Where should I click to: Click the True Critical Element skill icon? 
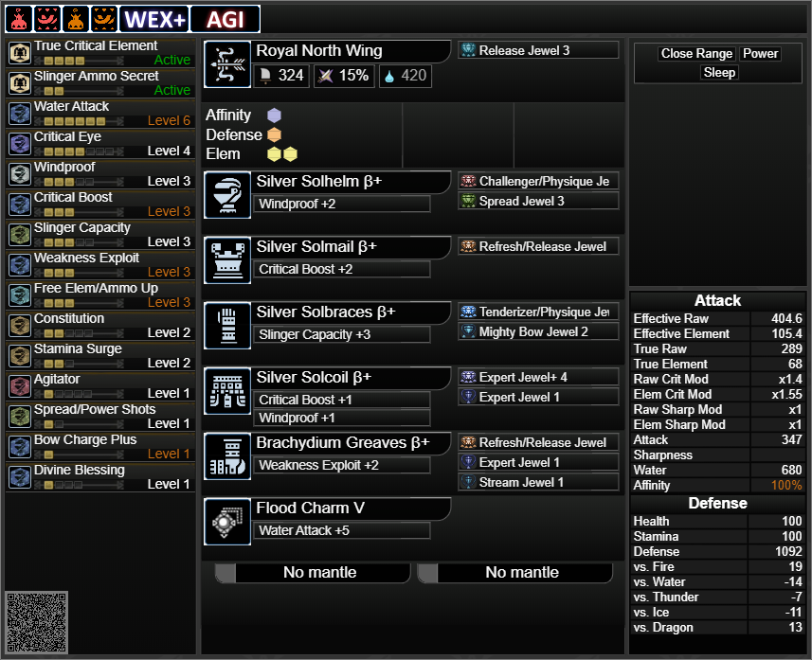click(20, 53)
